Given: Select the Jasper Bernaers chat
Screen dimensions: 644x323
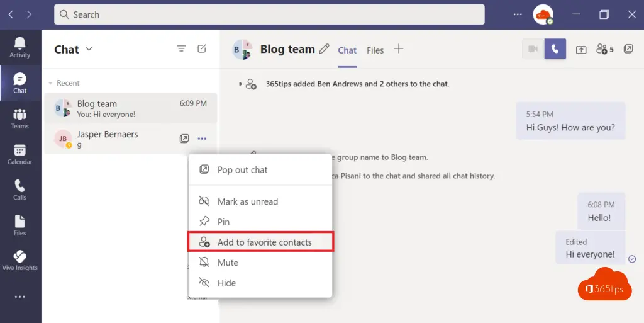Looking at the screenshot, I should [x=131, y=139].
